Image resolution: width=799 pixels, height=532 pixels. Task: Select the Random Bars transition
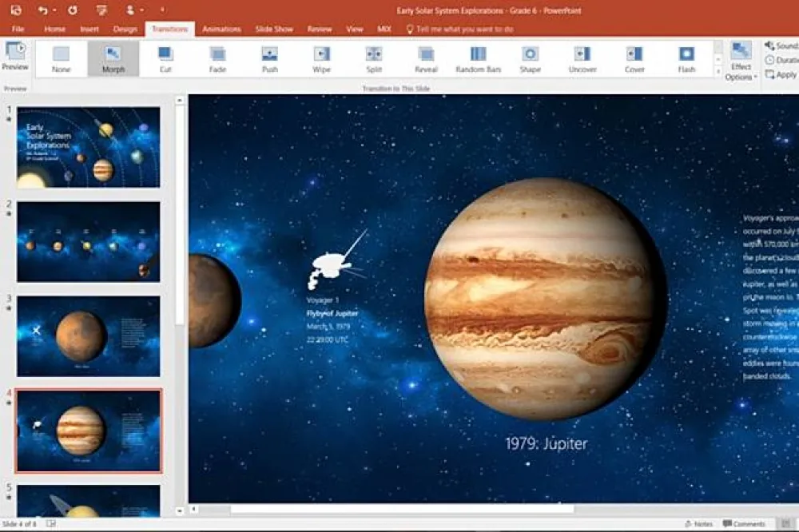coord(478,59)
